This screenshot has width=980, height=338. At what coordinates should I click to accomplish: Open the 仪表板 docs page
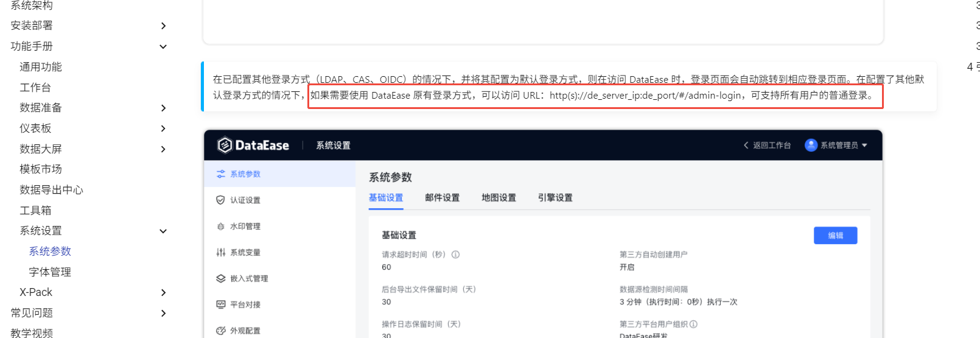click(x=35, y=129)
